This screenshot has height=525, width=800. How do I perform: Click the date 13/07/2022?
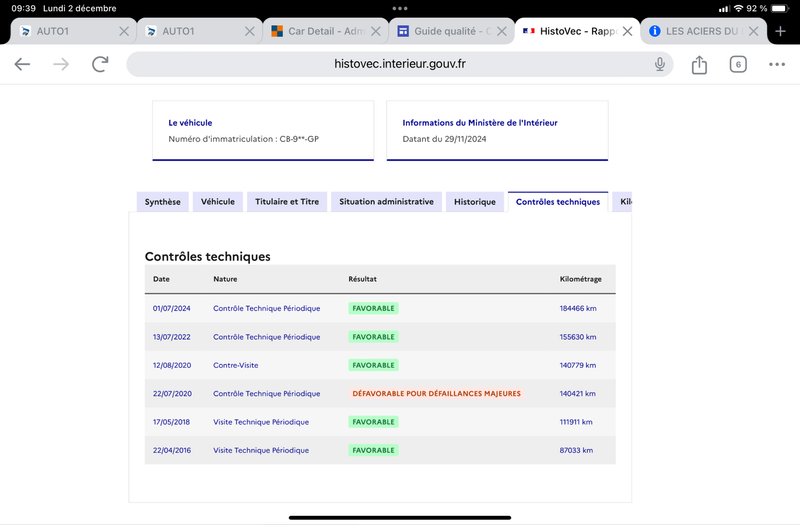tap(171, 337)
